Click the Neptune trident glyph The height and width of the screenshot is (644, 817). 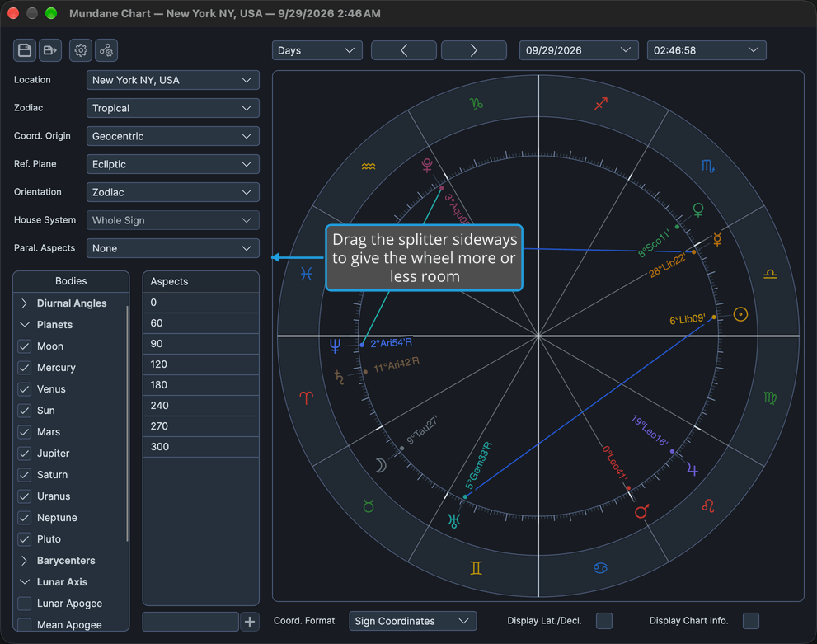pyautogui.click(x=335, y=346)
